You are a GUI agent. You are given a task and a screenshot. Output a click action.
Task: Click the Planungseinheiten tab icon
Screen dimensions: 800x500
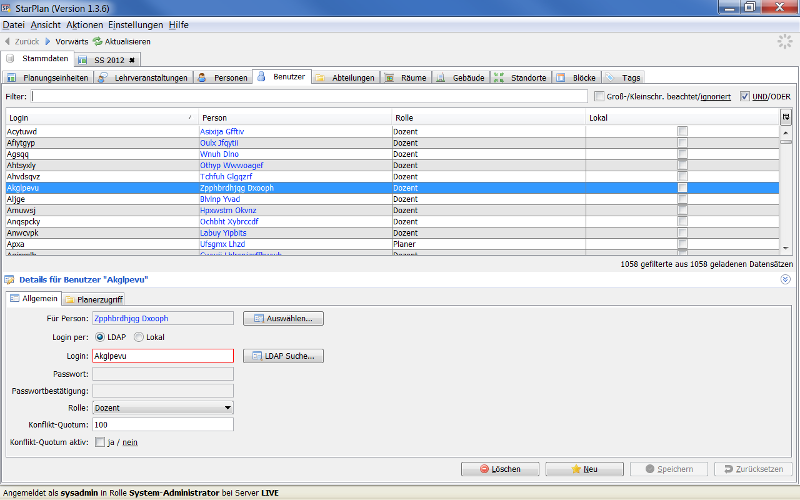click(x=10, y=78)
